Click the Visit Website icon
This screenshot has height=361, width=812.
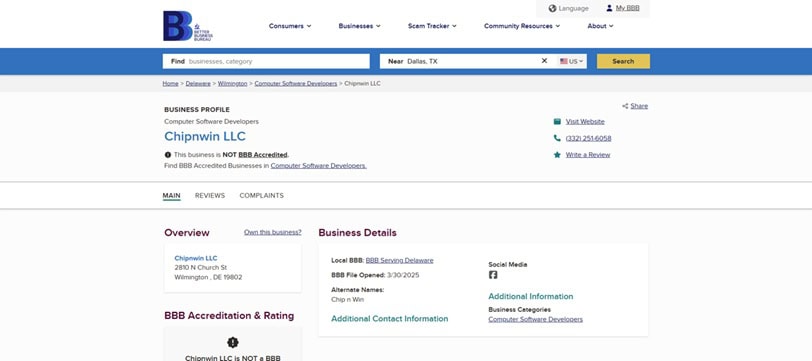click(557, 122)
